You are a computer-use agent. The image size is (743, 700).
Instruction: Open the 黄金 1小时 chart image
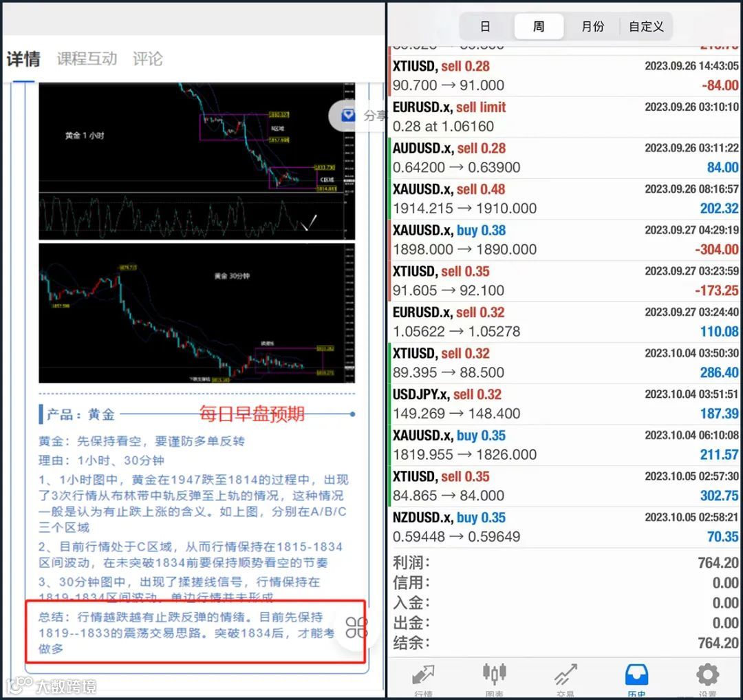click(197, 161)
